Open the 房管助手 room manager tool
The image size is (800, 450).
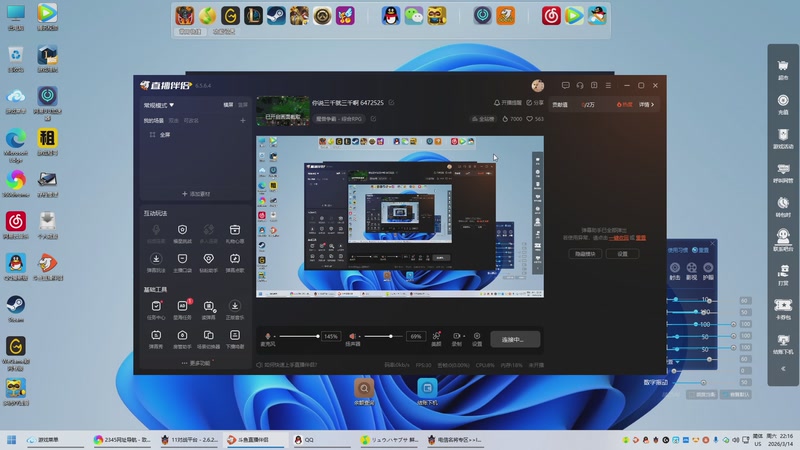183,339
